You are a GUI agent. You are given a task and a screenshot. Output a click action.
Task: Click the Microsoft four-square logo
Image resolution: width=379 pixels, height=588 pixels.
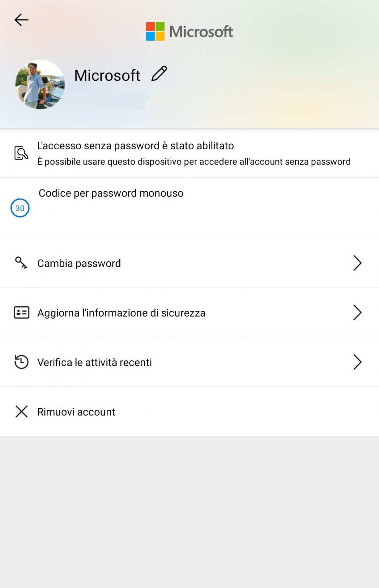(x=155, y=31)
